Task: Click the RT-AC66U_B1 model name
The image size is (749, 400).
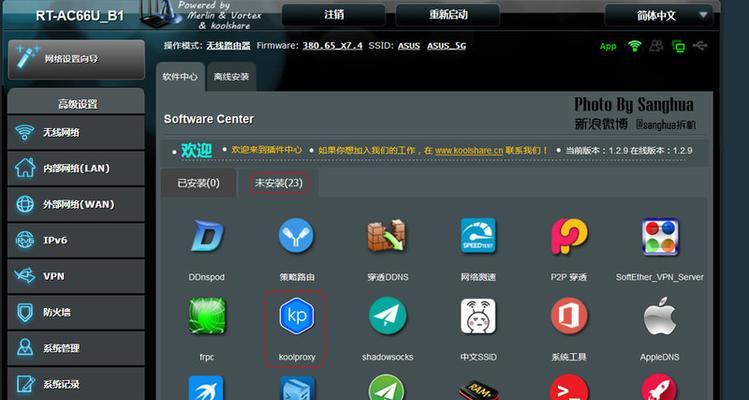Action: pyautogui.click(x=80, y=16)
